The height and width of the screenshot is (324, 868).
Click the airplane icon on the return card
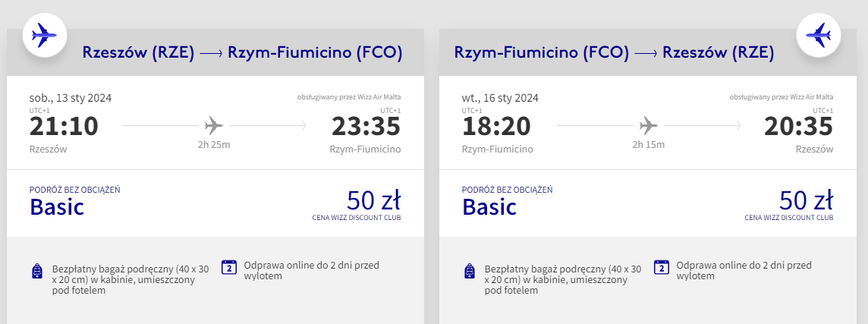coord(818,34)
